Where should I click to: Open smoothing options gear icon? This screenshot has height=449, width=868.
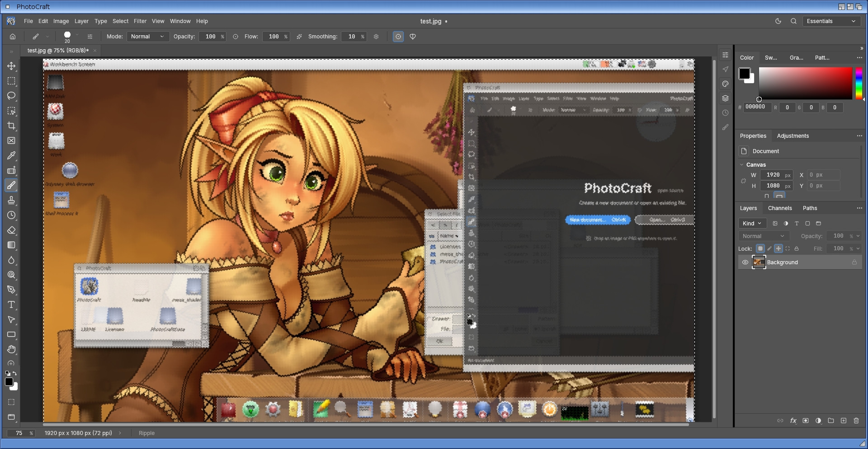click(x=376, y=37)
